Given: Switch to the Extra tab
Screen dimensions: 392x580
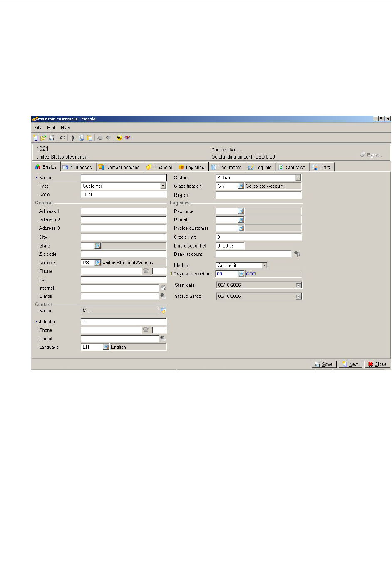Looking at the screenshot, I should click(322, 167).
